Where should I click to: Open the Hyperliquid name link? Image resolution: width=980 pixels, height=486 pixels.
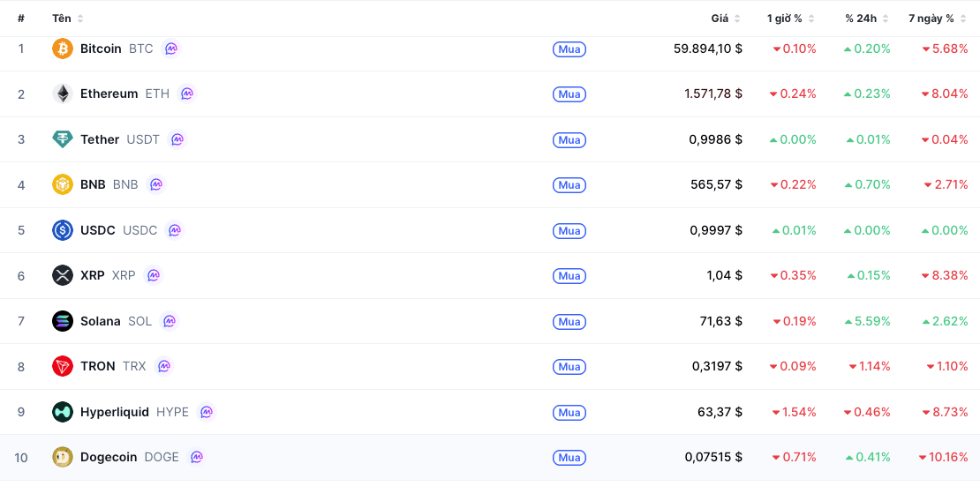point(115,412)
